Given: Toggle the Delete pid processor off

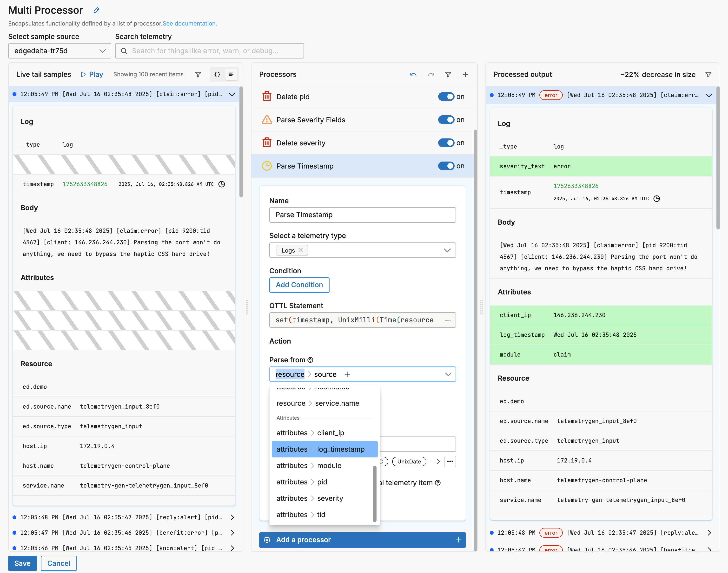Looking at the screenshot, I should click(x=446, y=97).
